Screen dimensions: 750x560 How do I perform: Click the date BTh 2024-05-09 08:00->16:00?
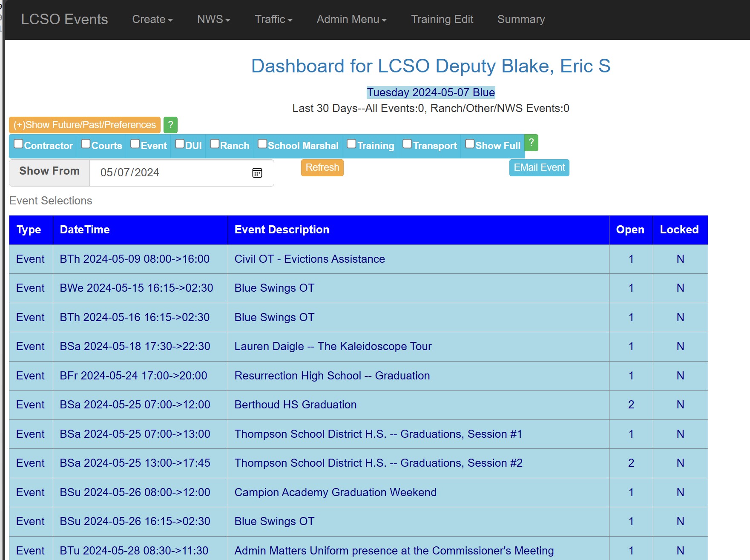pos(135,259)
